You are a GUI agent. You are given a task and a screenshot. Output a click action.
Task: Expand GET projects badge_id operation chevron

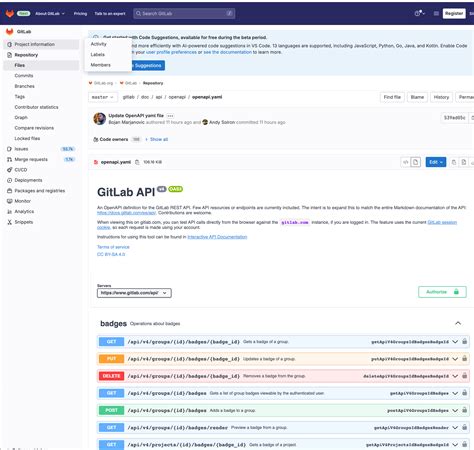(455, 445)
